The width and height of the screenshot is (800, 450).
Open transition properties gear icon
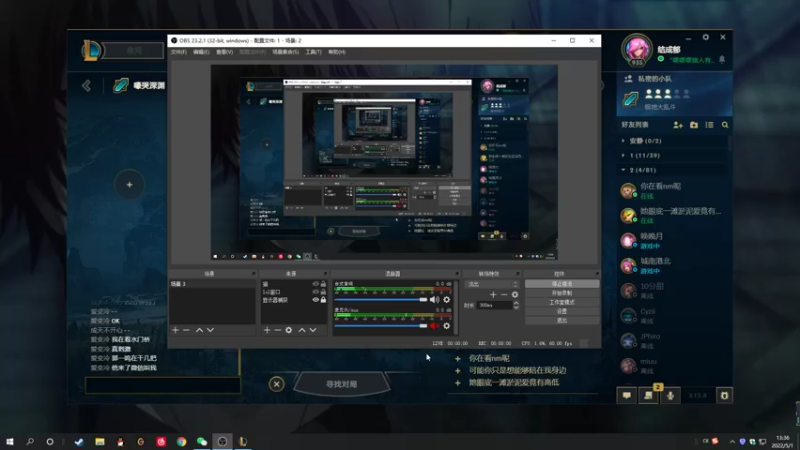[x=515, y=294]
